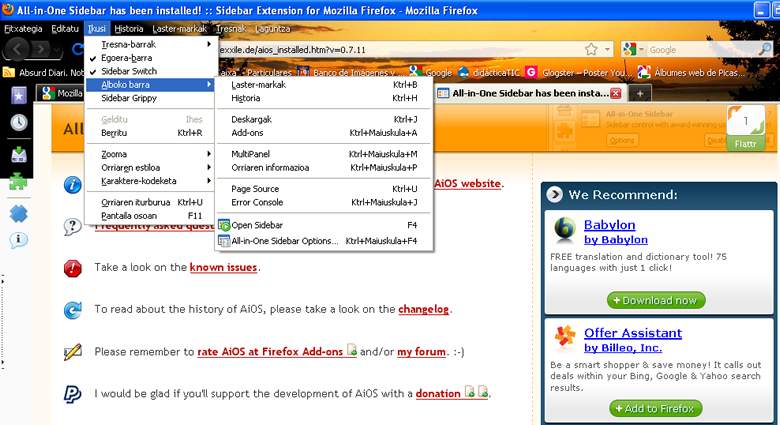Open the downloads sidebar icon
This screenshot has width=780, height=425.
19,154
